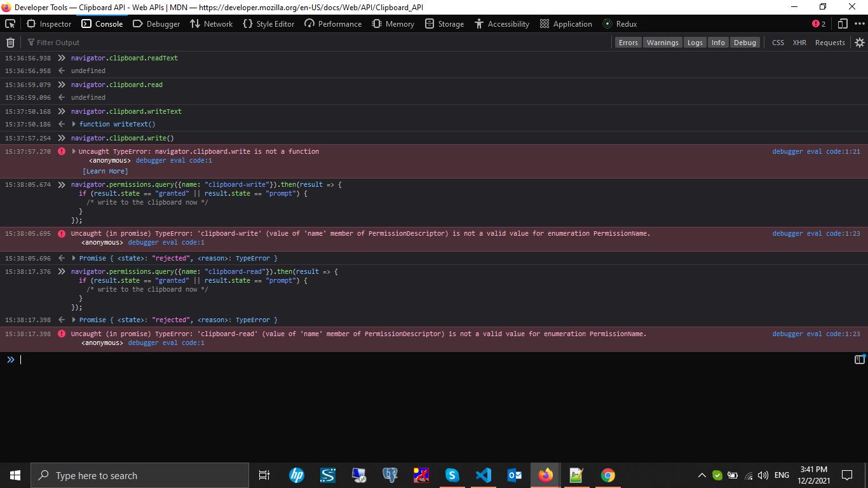Toggle the Warnings filter
This screenshot has height=488, width=868.
coord(662,43)
